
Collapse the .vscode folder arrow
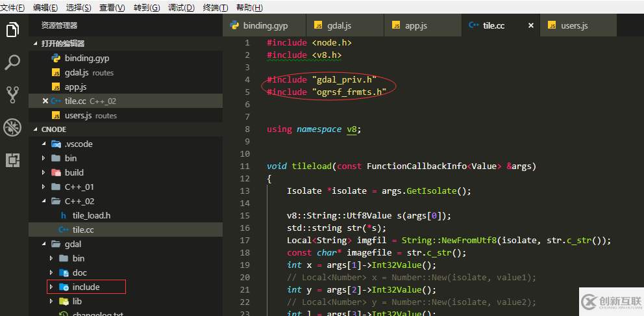pyautogui.click(x=43, y=144)
